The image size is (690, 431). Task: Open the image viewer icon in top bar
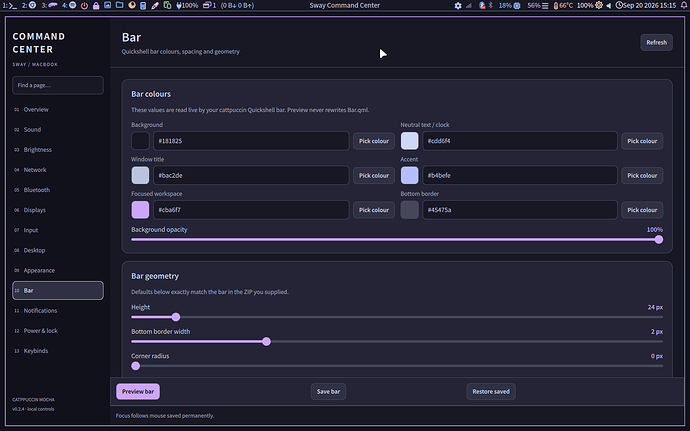tap(107, 6)
